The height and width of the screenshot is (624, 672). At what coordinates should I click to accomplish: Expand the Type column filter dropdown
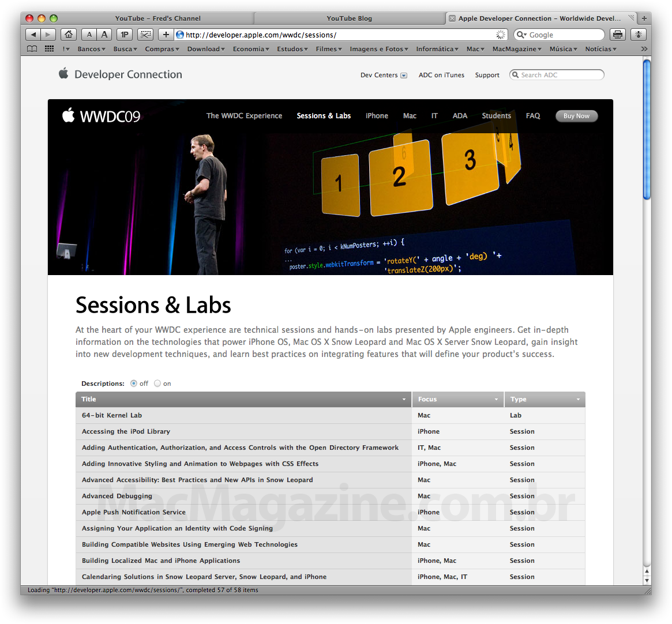click(x=578, y=400)
